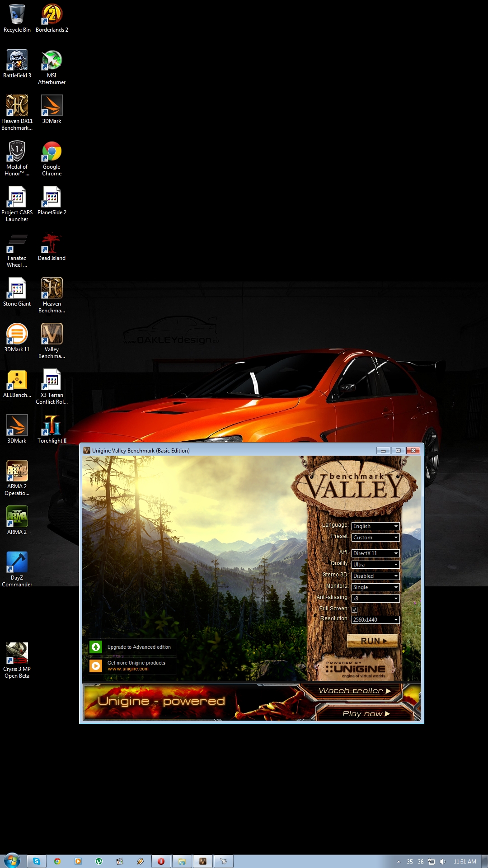Screen dimensions: 488x868
Task: Select the Medal of Honor shortcut
Action: (x=17, y=159)
